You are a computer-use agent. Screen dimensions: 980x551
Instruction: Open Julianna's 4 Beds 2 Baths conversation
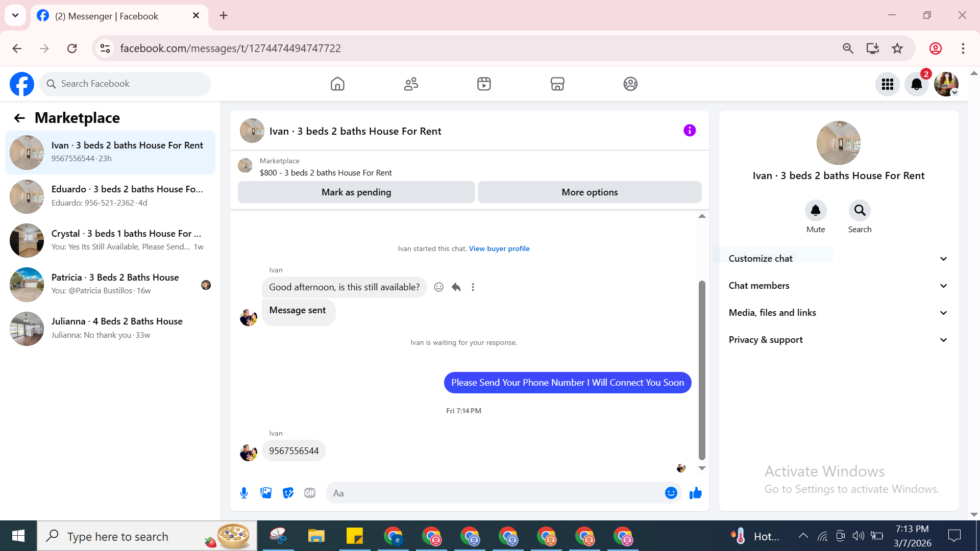[x=110, y=329]
